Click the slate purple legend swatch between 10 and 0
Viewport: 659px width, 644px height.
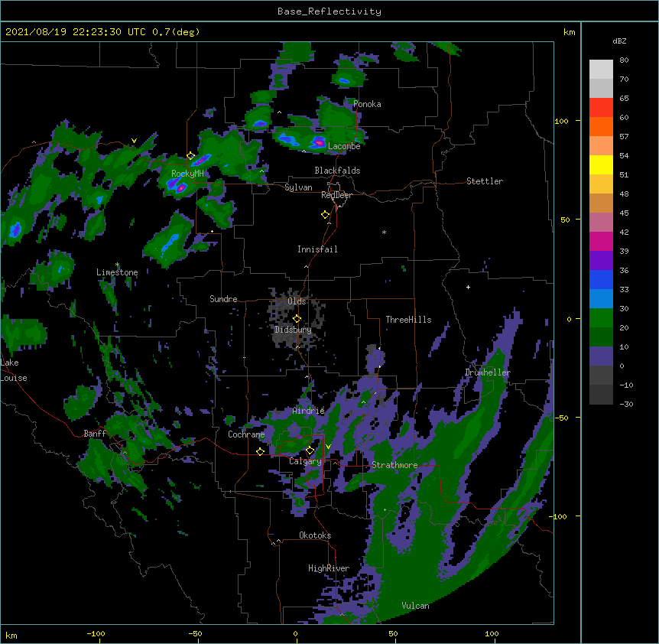click(601, 356)
